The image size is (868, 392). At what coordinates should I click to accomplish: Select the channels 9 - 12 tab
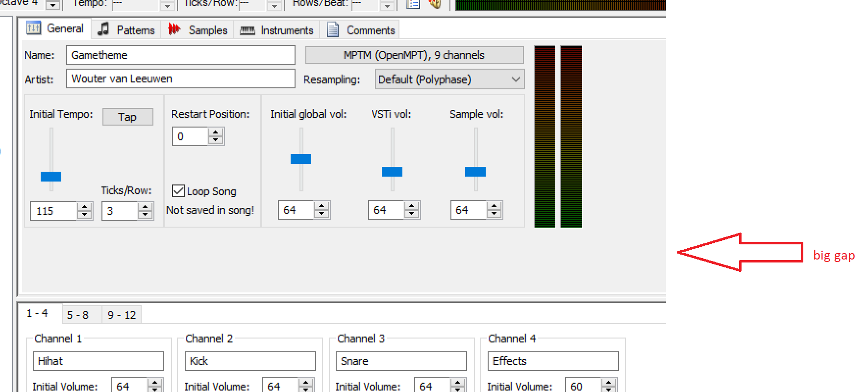[x=122, y=315]
